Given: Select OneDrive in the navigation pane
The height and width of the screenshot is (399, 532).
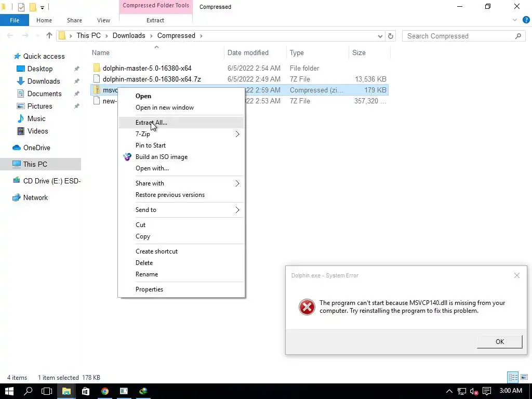Looking at the screenshot, I should tap(37, 148).
